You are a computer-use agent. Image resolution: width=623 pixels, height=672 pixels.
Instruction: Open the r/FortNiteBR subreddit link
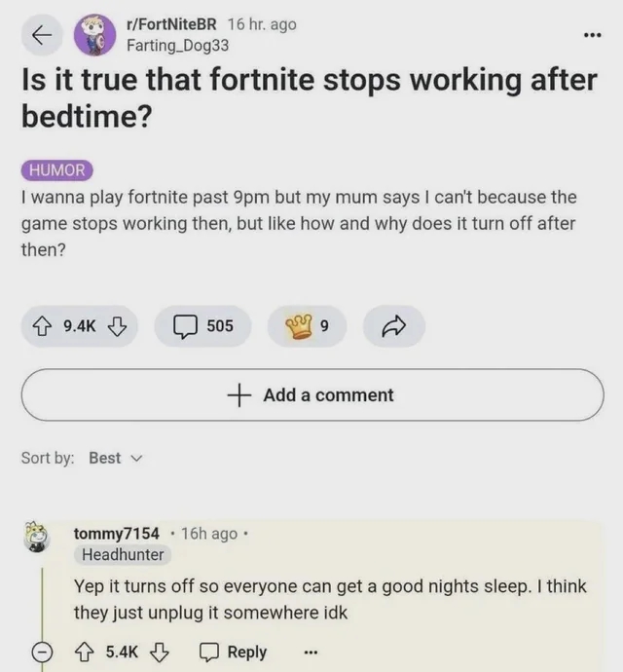pyautogui.click(x=171, y=24)
